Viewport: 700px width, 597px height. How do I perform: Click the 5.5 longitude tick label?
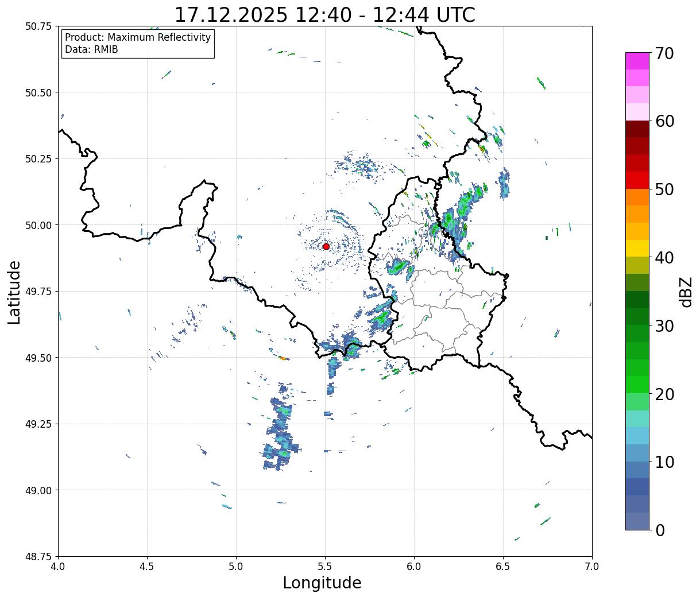[x=325, y=567]
